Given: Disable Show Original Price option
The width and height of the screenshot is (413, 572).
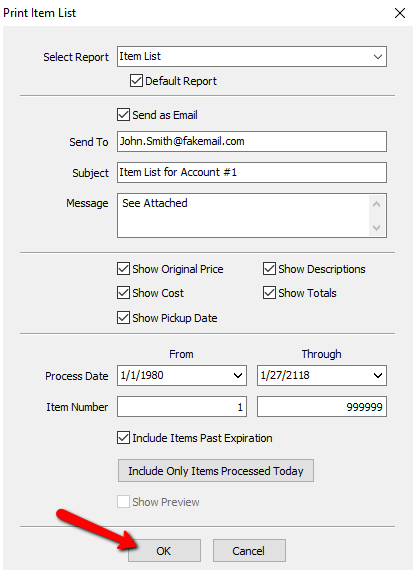Looking at the screenshot, I should click(x=123, y=269).
